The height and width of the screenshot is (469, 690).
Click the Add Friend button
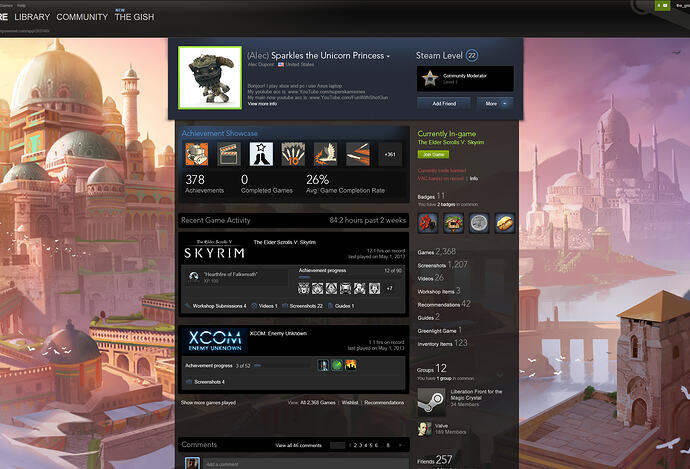[444, 103]
